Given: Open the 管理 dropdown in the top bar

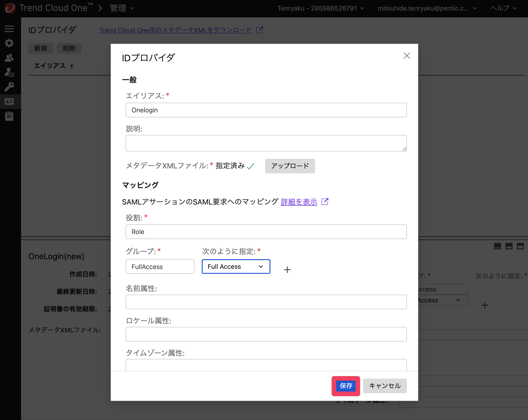Looking at the screenshot, I should 122,8.
